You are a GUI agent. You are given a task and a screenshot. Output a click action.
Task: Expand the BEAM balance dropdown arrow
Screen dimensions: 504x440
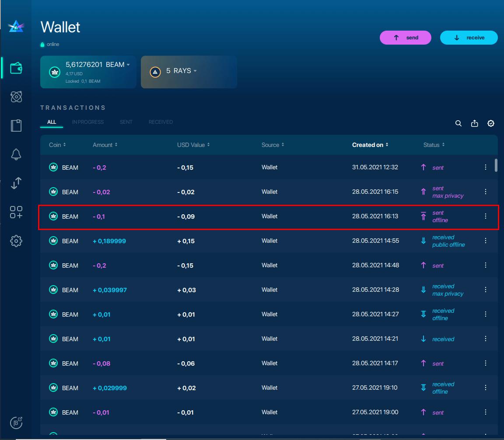tap(128, 65)
